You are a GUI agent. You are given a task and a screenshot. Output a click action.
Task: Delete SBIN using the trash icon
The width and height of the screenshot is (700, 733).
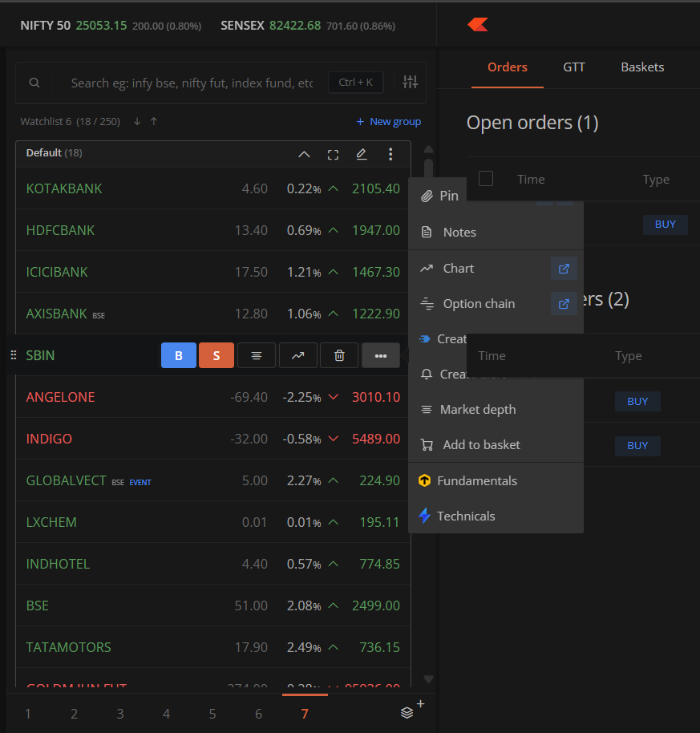(339, 355)
